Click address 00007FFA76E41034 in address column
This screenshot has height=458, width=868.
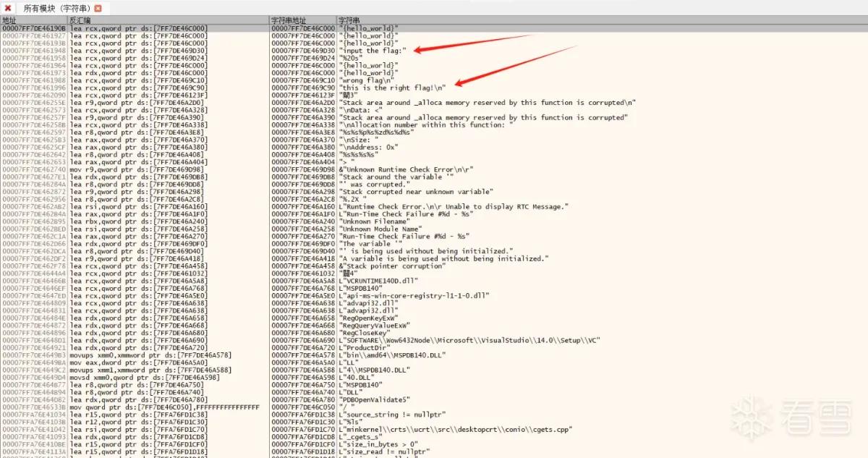34,415
